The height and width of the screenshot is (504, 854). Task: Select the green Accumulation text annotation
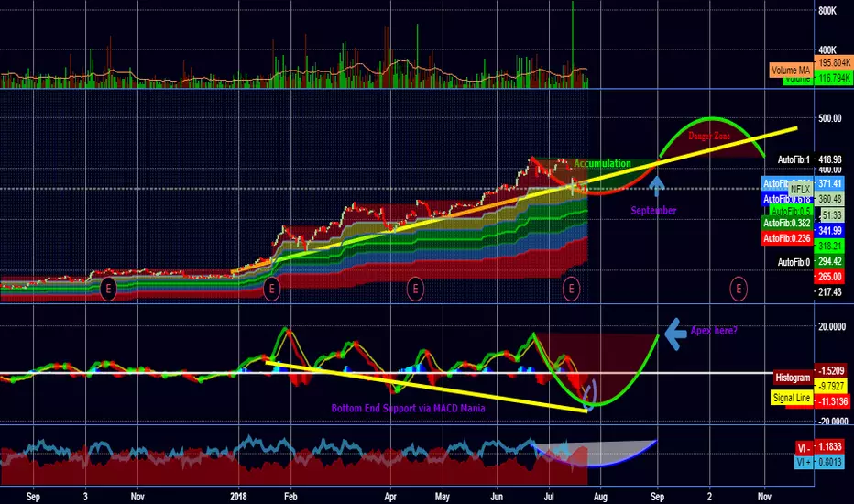point(602,163)
